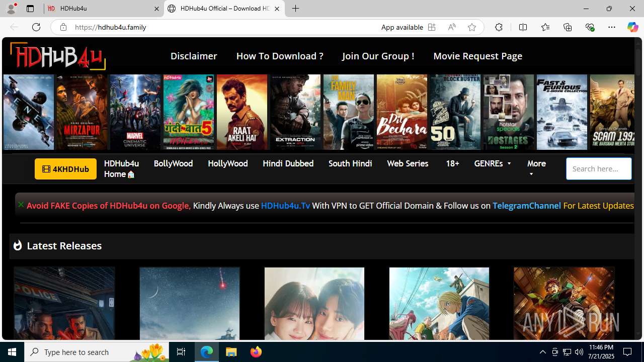Open the Favorites list icon
The height and width of the screenshot is (362, 644).
coord(545,27)
